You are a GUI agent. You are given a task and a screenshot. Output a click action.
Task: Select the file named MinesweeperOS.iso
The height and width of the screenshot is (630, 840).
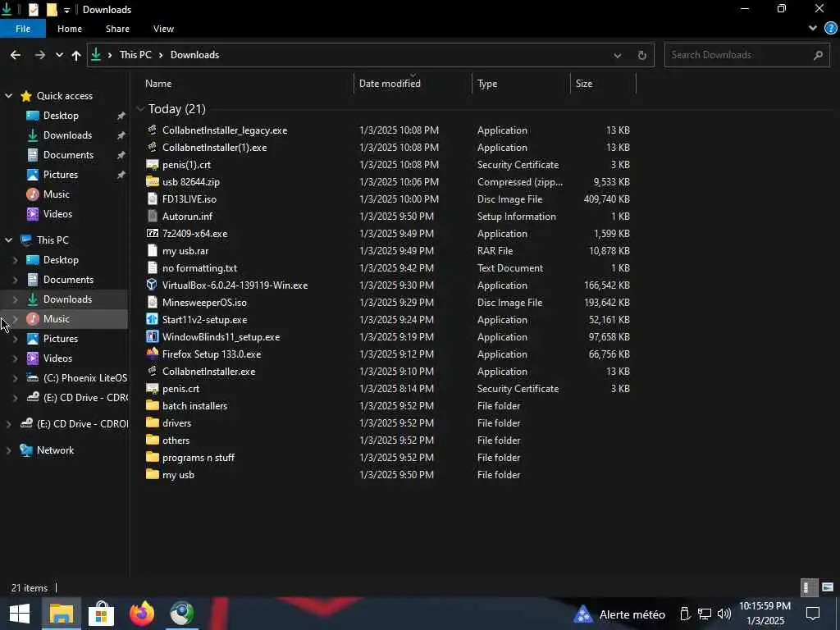click(x=204, y=302)
